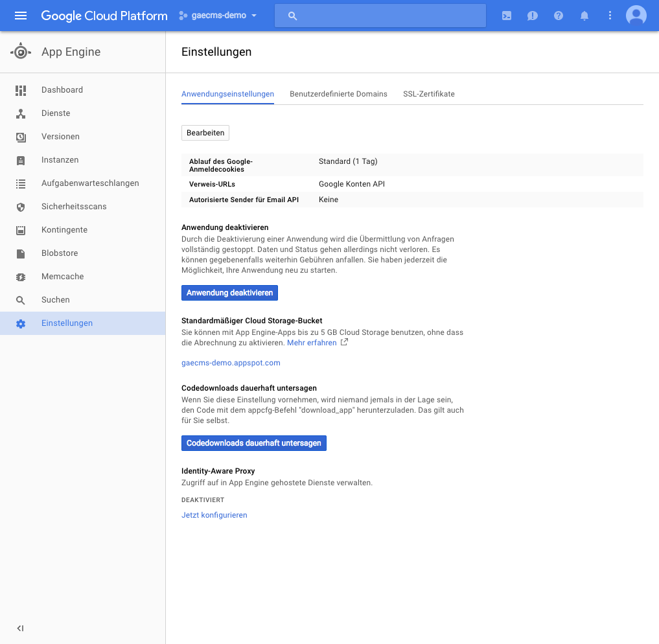This screenshot has width=659, height=644.
Task: Click the Bearbeiten button
Action: [x=205, y=133]
